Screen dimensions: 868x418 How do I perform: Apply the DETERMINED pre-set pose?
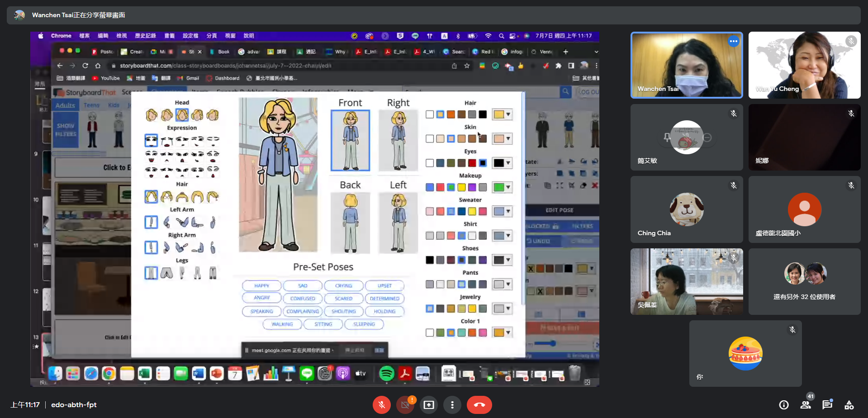click(384, 299)
